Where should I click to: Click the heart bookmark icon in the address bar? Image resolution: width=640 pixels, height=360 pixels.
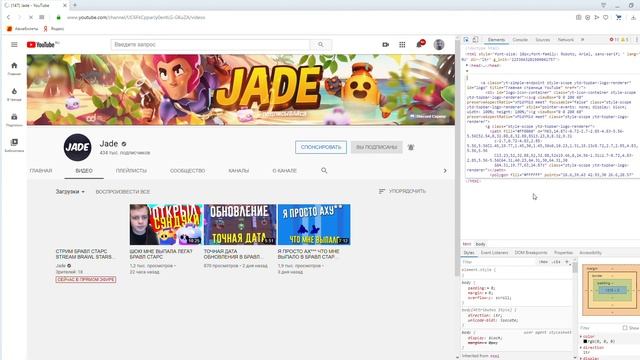(x=606, y=17)
